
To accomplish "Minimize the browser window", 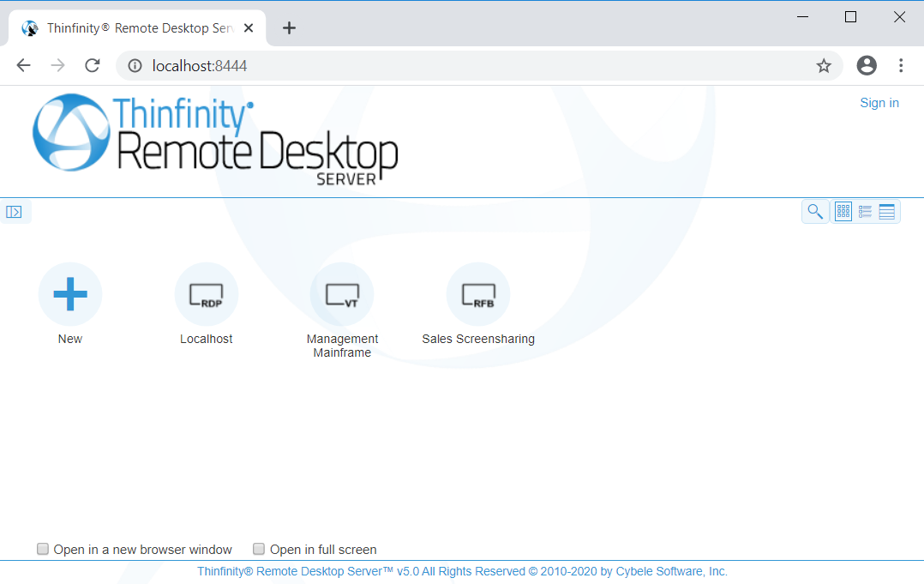I will (802, 17).
